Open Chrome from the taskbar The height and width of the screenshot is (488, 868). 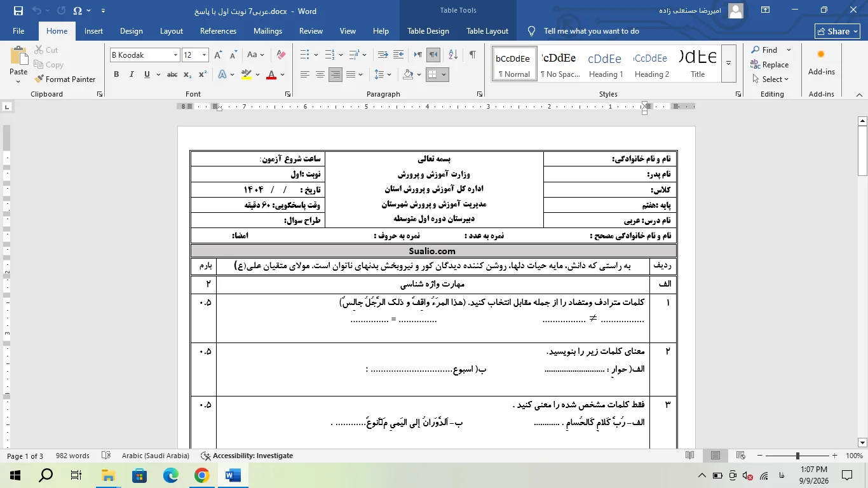[202, 475]
